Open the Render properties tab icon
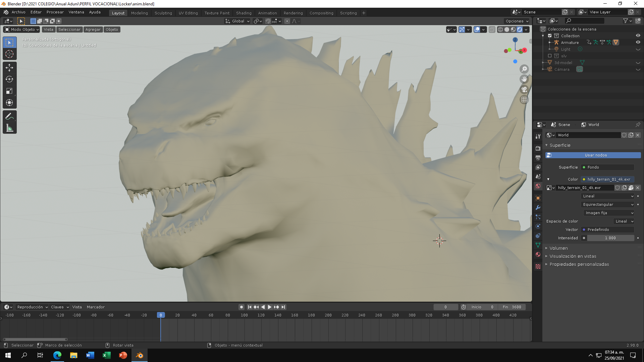The image size is (644, 362). pos(538,148)
